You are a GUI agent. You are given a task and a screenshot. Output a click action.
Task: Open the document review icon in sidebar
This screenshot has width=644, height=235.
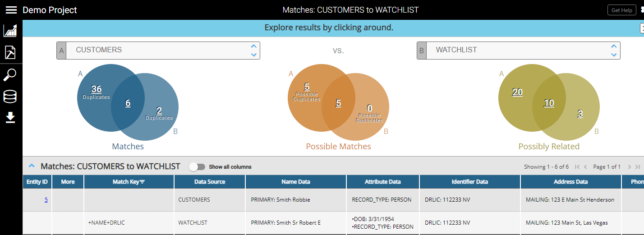pyautogui.click(x=10, y=52)
